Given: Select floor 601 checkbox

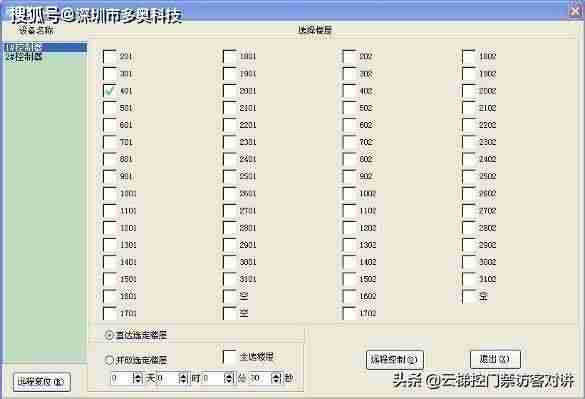Looking at the screenshot, I should (x=110, y=125).
